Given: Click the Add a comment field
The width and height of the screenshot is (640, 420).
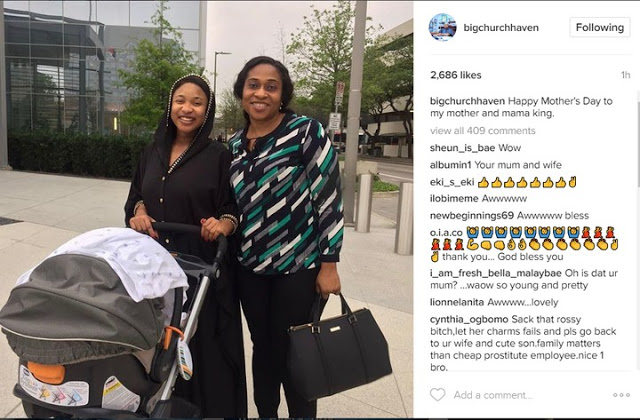Looking at the screenshot, I should point(493,395).
